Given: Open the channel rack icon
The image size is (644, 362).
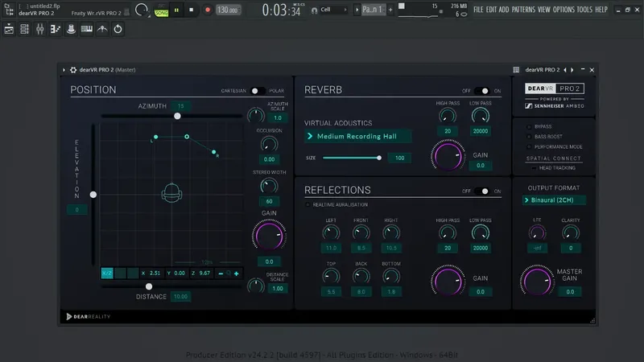Looking at the screenshot, I should [x=24, y=29].
